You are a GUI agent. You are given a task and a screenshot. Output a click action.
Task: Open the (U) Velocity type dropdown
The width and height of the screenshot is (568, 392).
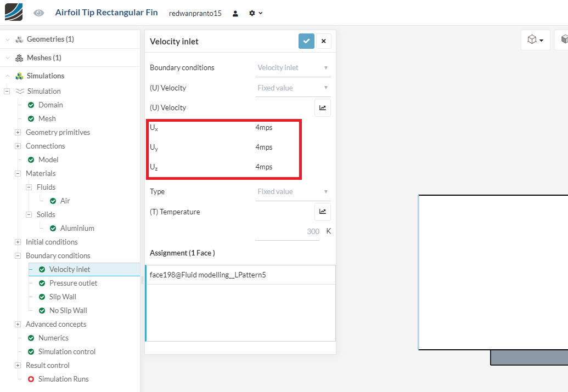pos(293,88)
